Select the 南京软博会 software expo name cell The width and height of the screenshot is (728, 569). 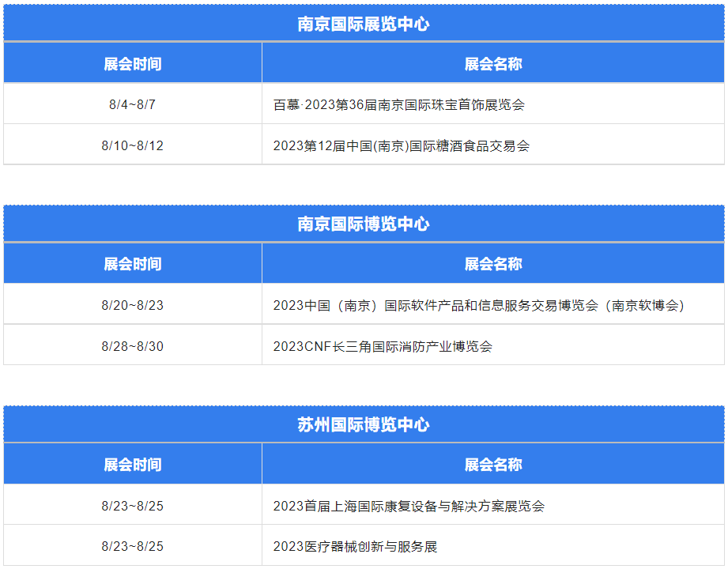[x=493, y=305]
